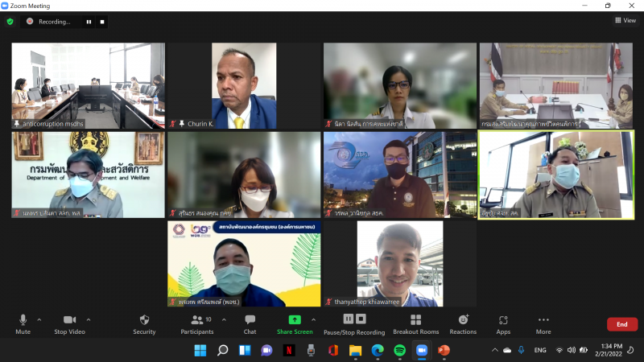Open the microphone app taskbar icon
The width and height of the screenshot is (644, 362).
(x=311, y=350)
